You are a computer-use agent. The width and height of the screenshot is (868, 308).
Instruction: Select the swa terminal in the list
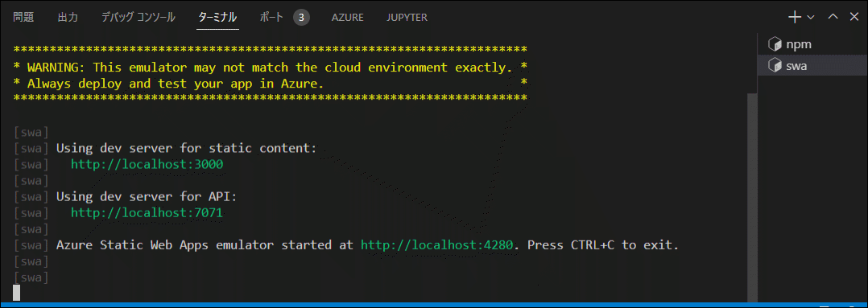pyautogui.click(x=812, y=66)
